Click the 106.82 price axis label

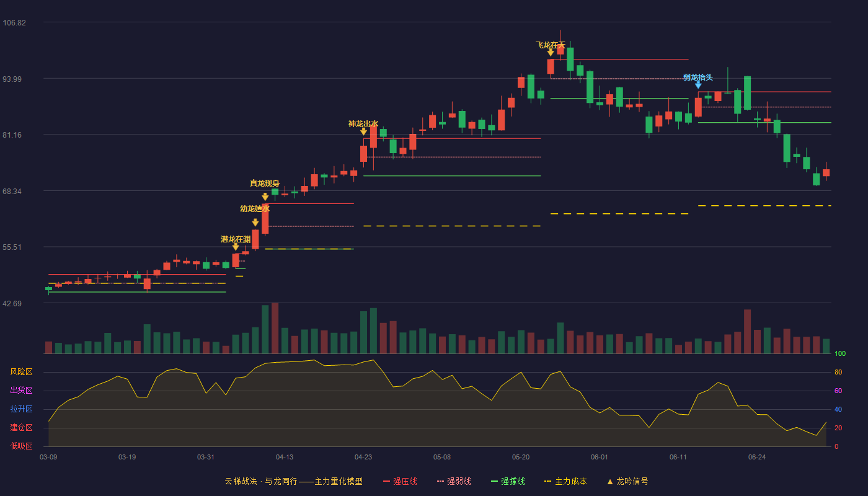tap(14, 23)
